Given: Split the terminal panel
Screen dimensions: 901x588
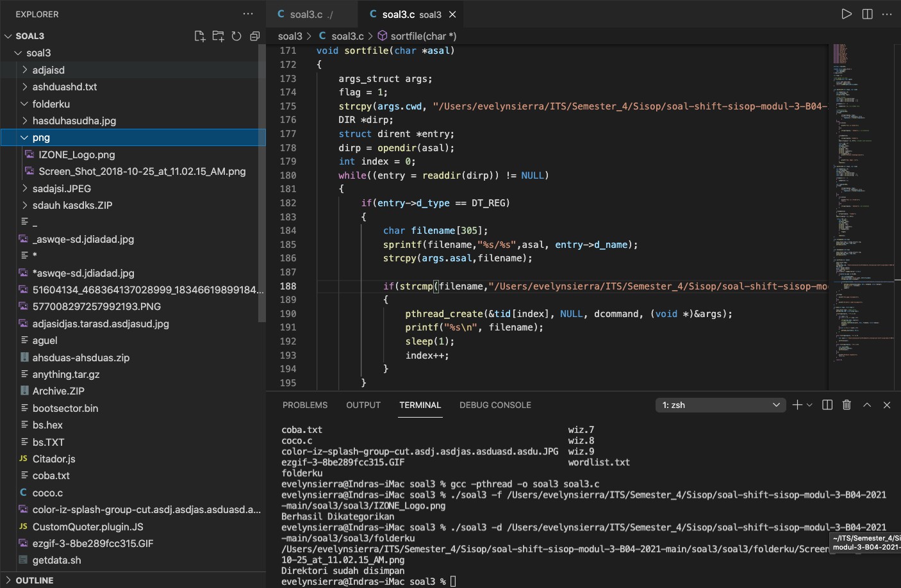Looking at the screenshot, I should click(827, 405).
